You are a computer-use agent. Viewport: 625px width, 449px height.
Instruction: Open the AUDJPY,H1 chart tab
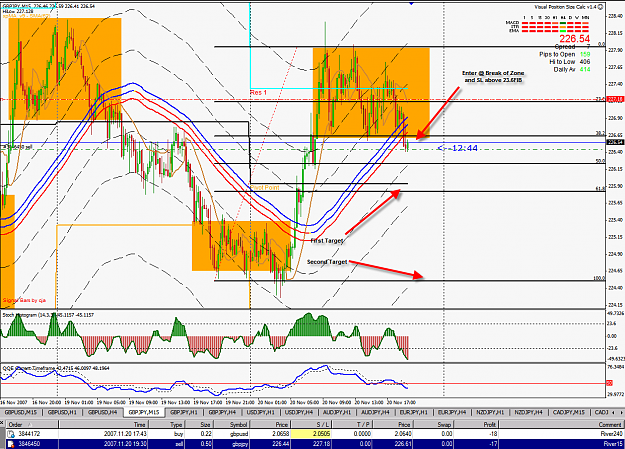pyautogui.click(x=337, y=412)
